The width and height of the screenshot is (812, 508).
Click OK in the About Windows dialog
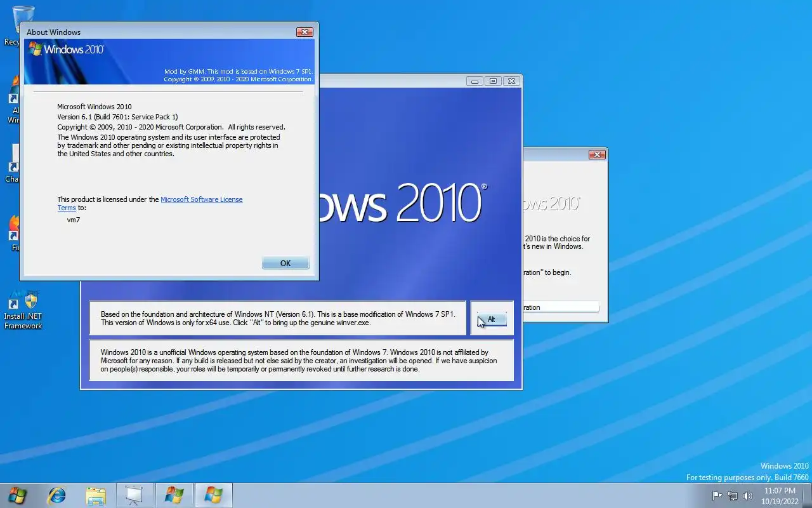[x=285, y=263]
